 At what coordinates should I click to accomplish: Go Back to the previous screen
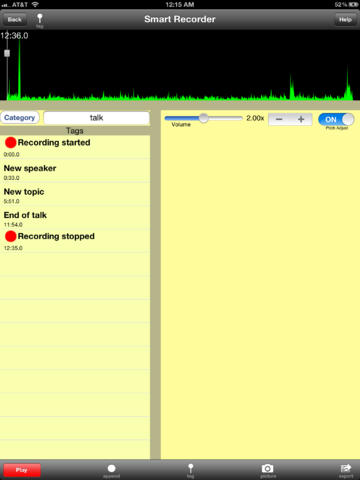pos(14,20)
